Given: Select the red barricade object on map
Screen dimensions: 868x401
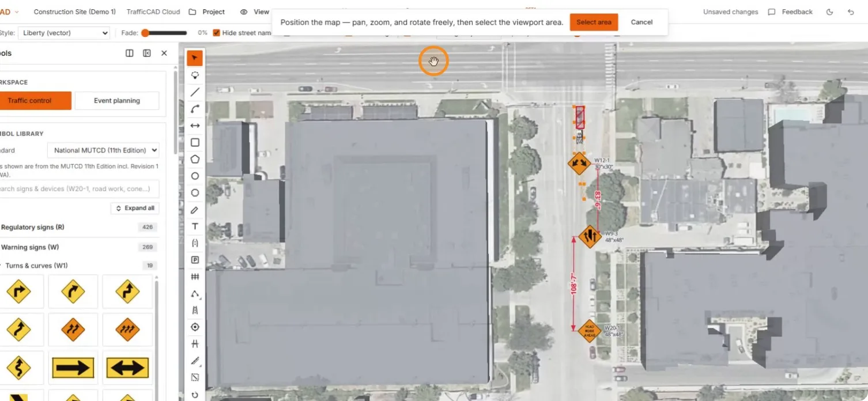Looking at the screenshot, I should click(x=580, y=117).
